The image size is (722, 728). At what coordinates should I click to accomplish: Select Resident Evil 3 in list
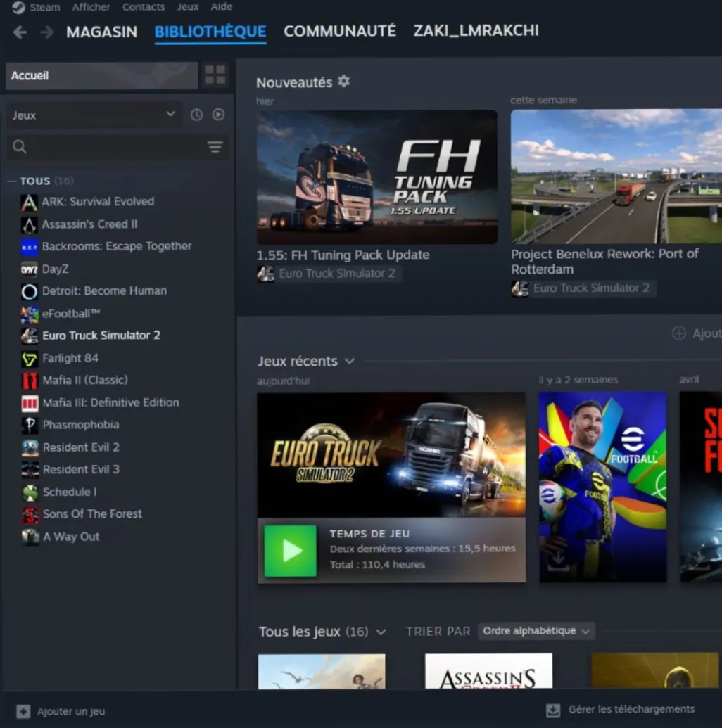coord(81,470)
